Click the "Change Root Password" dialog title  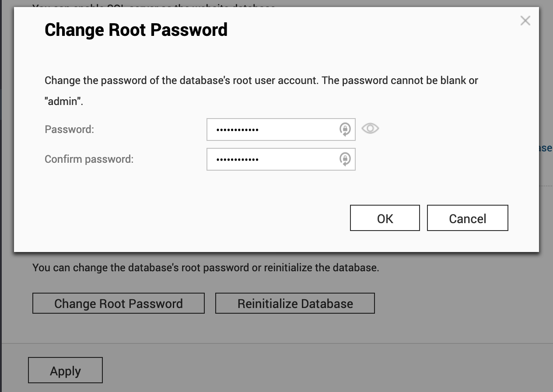click(136, 30)
